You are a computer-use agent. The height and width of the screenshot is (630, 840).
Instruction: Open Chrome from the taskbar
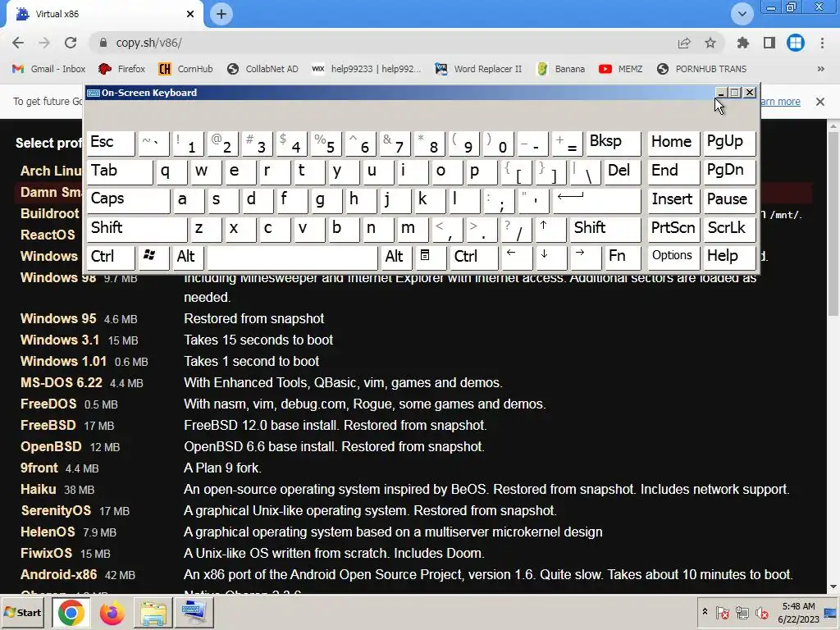click(x=71, y=612)
